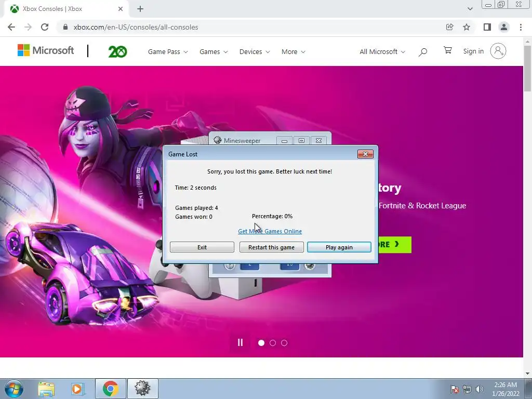
Task: Click the Sign in link
Action: click(x=473, y=51)
